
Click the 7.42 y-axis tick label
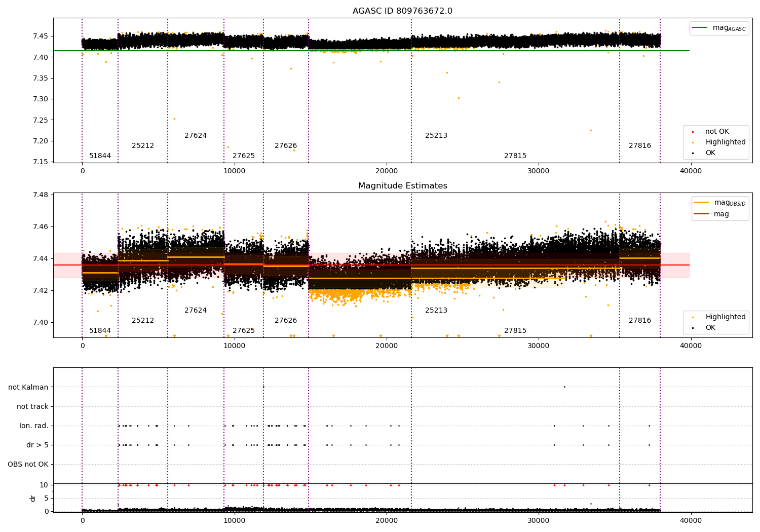click(x=41, y=291)
